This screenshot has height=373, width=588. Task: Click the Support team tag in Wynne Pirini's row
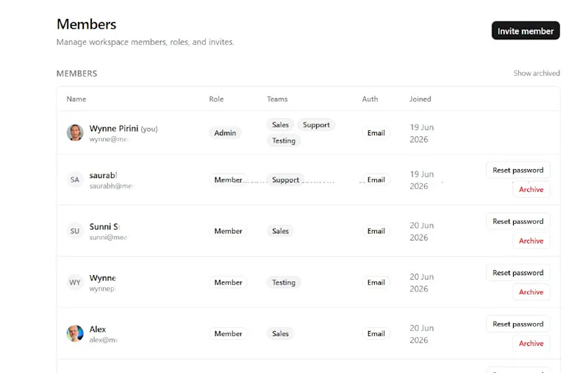click(316, 125)
